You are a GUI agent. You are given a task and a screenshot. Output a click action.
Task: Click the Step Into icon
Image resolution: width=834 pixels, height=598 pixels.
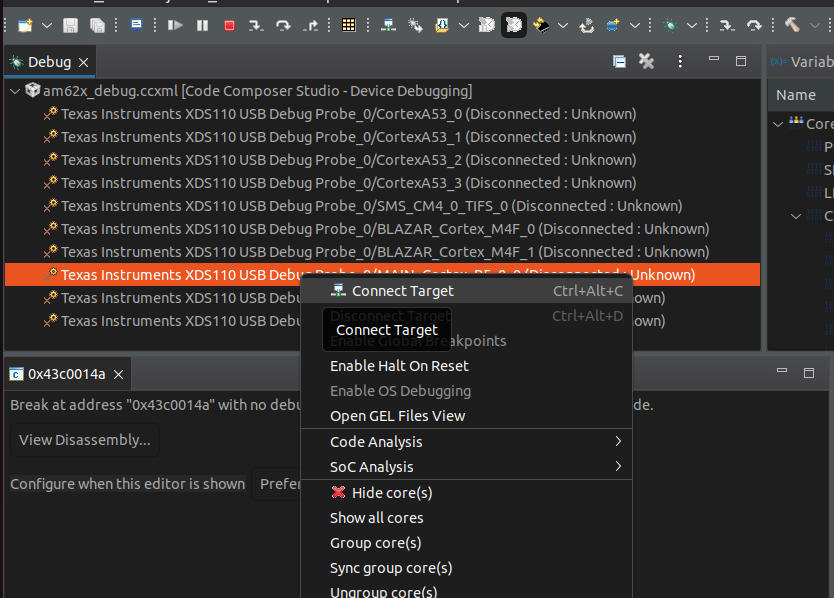tap(256, 25)
